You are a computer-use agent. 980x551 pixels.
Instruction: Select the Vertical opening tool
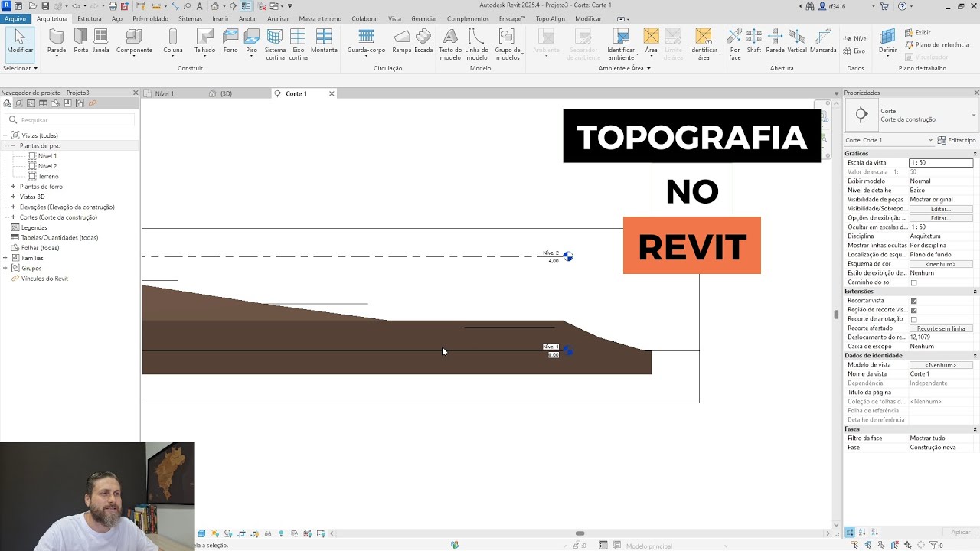pyautogui.click(x=797, y=41)
